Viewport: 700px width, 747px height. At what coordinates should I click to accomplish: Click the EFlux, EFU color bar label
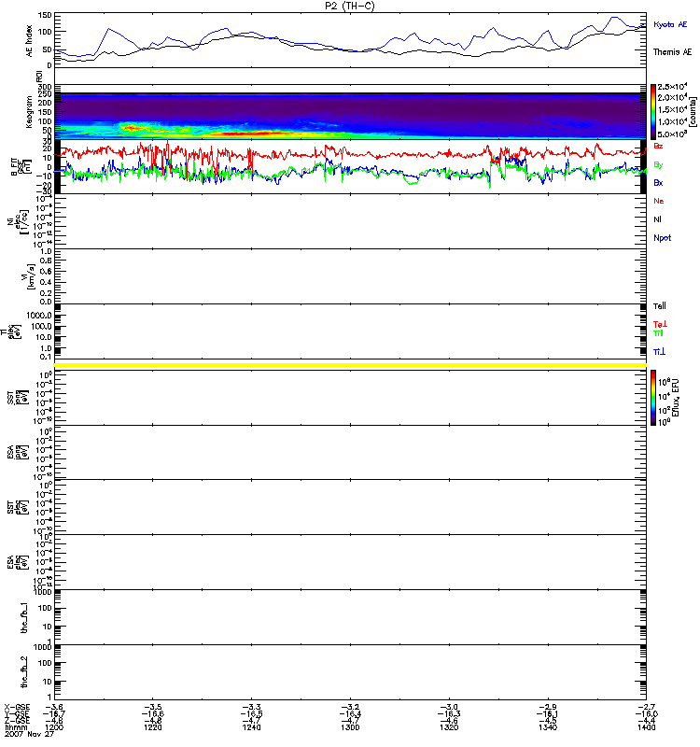(x=676, y=398)
